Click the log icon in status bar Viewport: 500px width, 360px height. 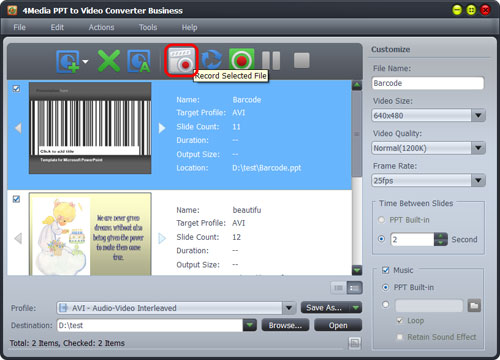[x=355, y=343]
